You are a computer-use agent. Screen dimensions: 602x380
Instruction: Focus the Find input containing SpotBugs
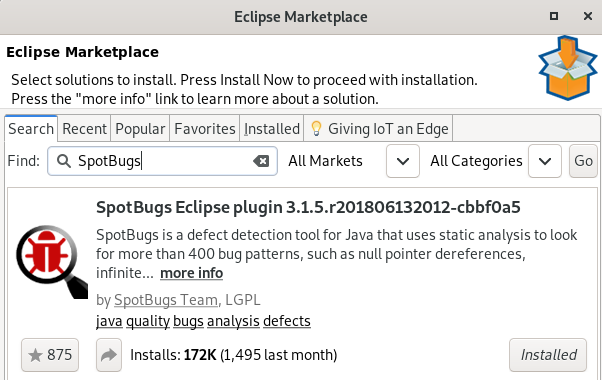coord(162,161)
